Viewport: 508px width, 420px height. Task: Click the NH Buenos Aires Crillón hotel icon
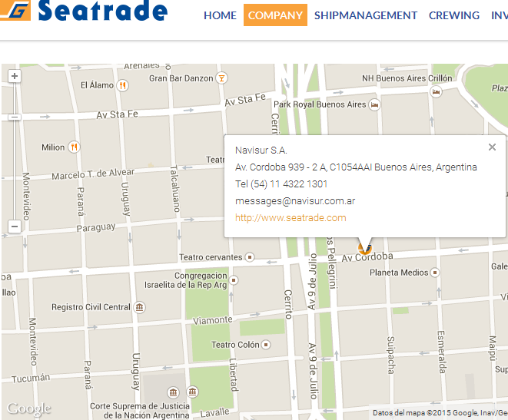[x=436, y=91]
